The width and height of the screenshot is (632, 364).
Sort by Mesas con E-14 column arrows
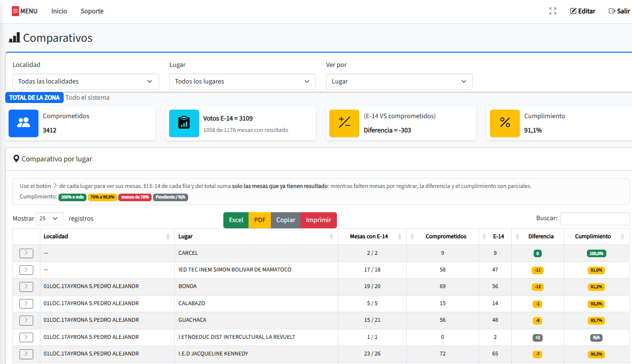[x=399, y=236]
